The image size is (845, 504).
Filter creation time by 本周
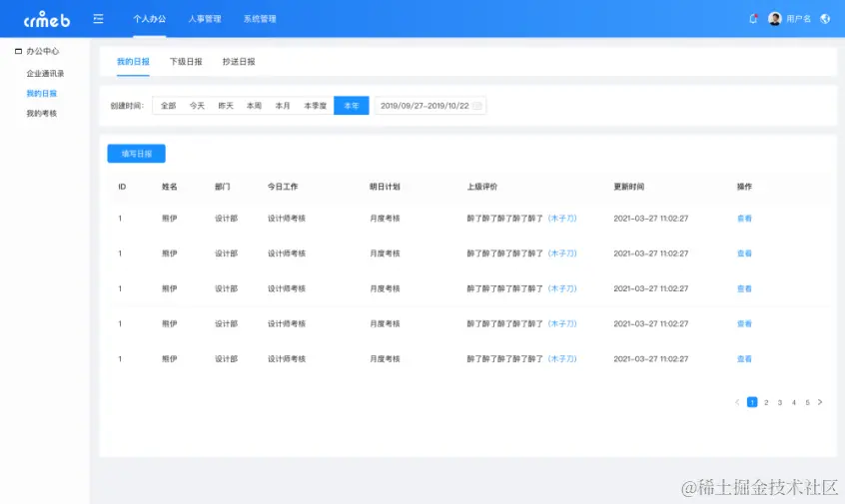254,106
